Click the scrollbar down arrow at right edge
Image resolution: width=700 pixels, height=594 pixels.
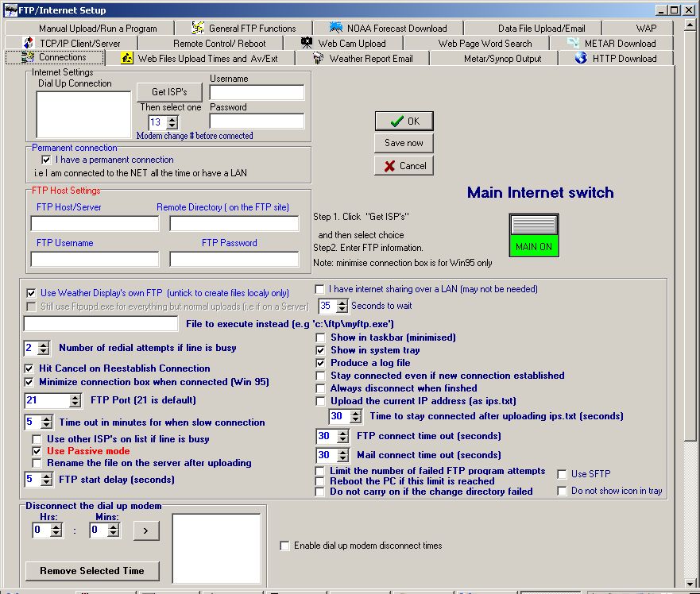pyautogui.click(x=690, y=584)
